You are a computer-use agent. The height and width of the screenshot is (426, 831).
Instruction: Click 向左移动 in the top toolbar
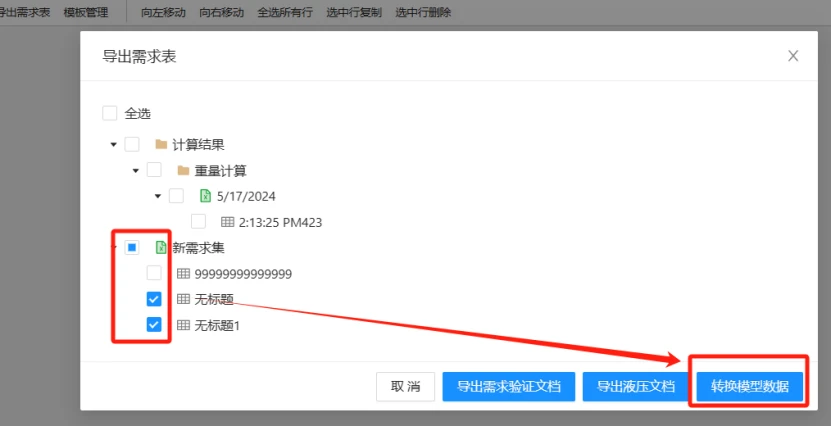(x=163, y=12)
